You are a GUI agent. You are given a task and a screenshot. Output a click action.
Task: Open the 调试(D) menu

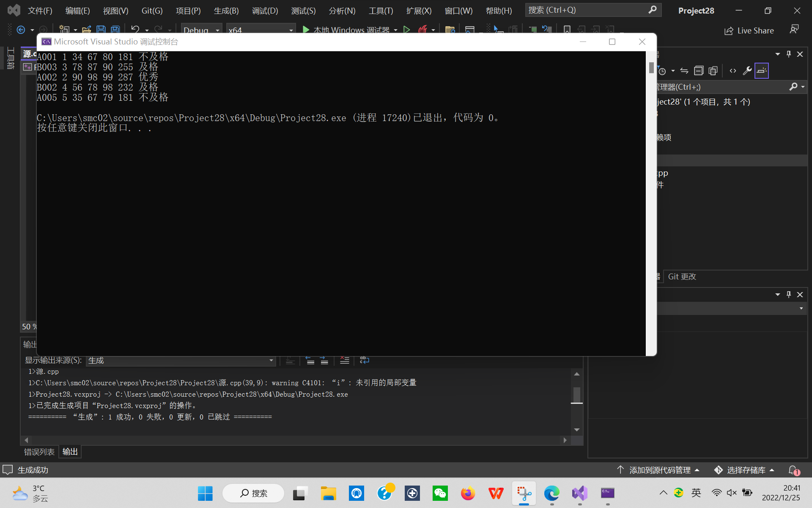click(265, 11)
